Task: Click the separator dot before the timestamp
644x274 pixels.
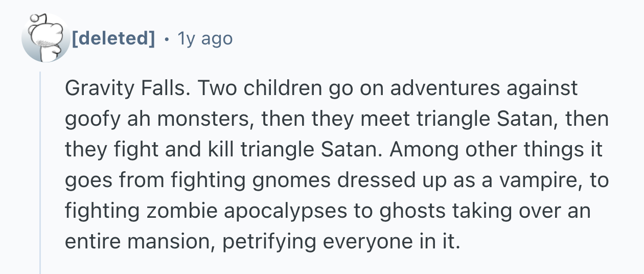Action: pyautogui.click(x=167, y=38)
